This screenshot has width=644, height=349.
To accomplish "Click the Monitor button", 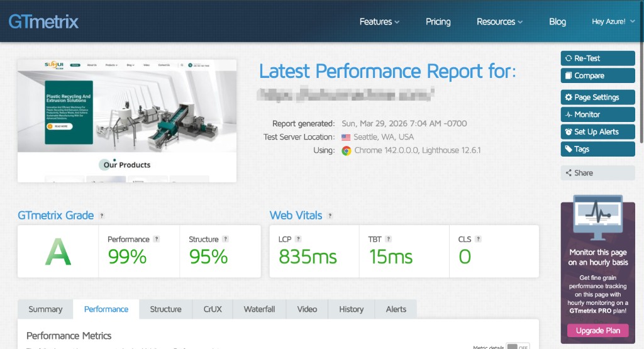I will coord(597,114).
